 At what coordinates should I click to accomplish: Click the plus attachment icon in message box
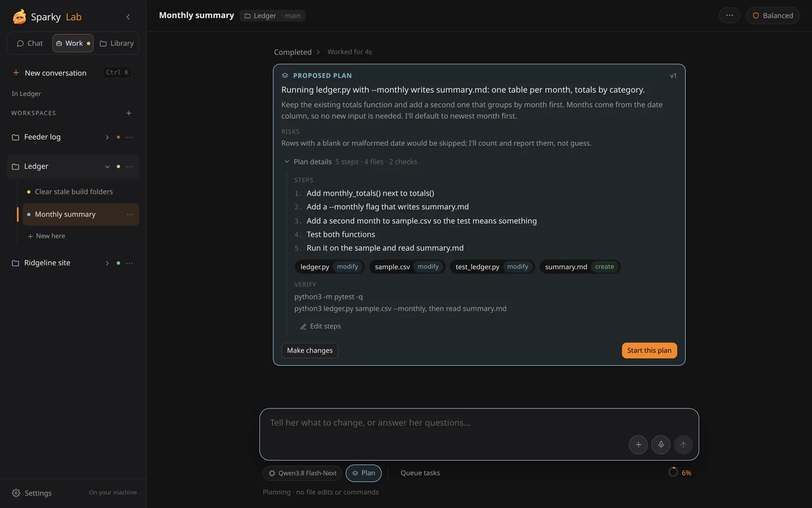click(x=638, y=444)
